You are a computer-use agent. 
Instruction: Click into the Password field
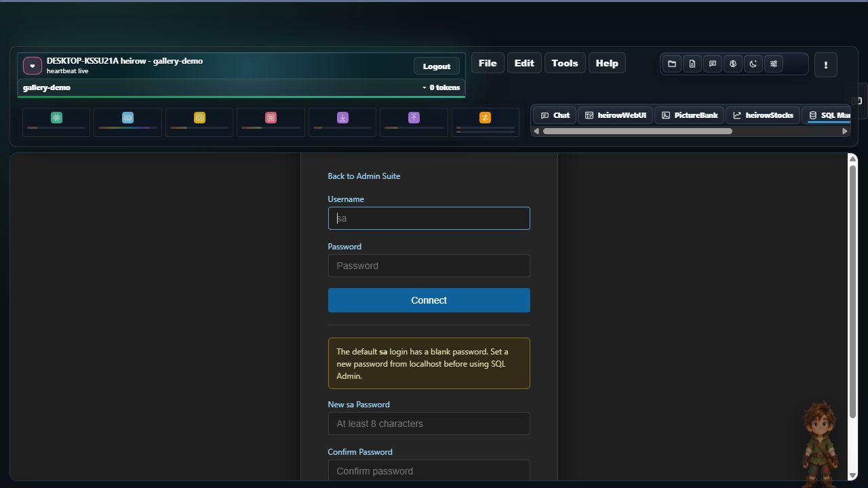(x=429, y=266)
